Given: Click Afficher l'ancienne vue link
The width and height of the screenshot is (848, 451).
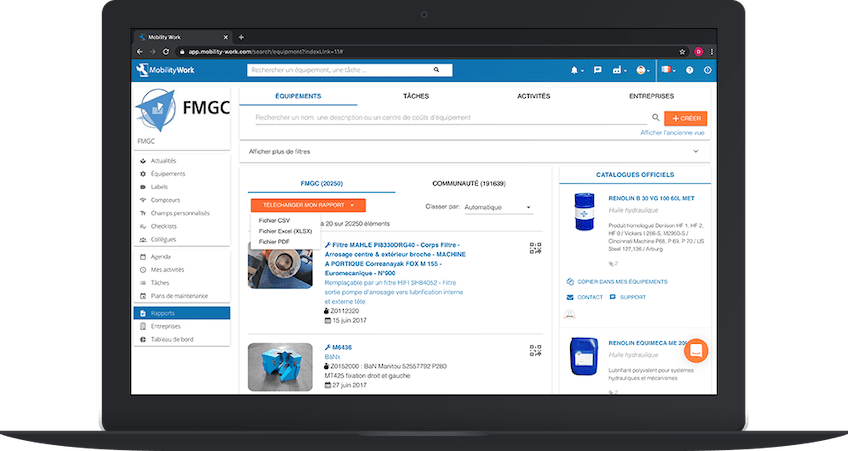Looking at the screenshot, I should tap(672, 132).
